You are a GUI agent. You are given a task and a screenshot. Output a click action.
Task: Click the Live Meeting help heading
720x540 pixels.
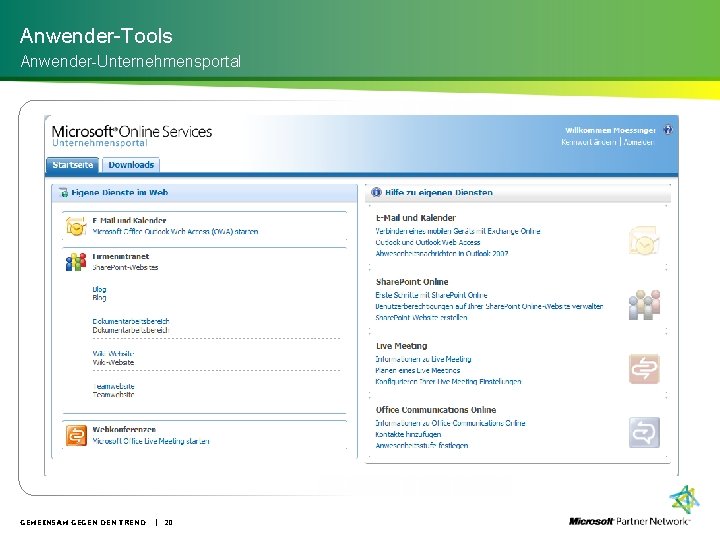[x=401, y=345]
